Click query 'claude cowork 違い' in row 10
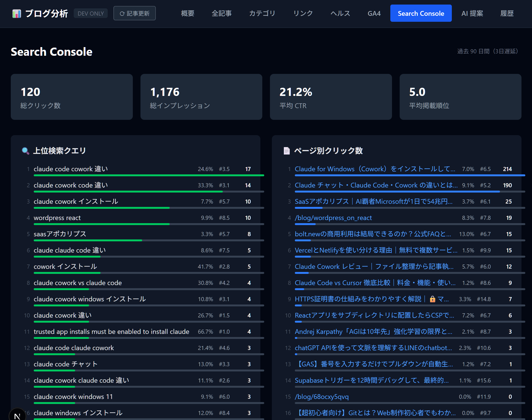The image size is (532, 420). (x=62, y=315)
